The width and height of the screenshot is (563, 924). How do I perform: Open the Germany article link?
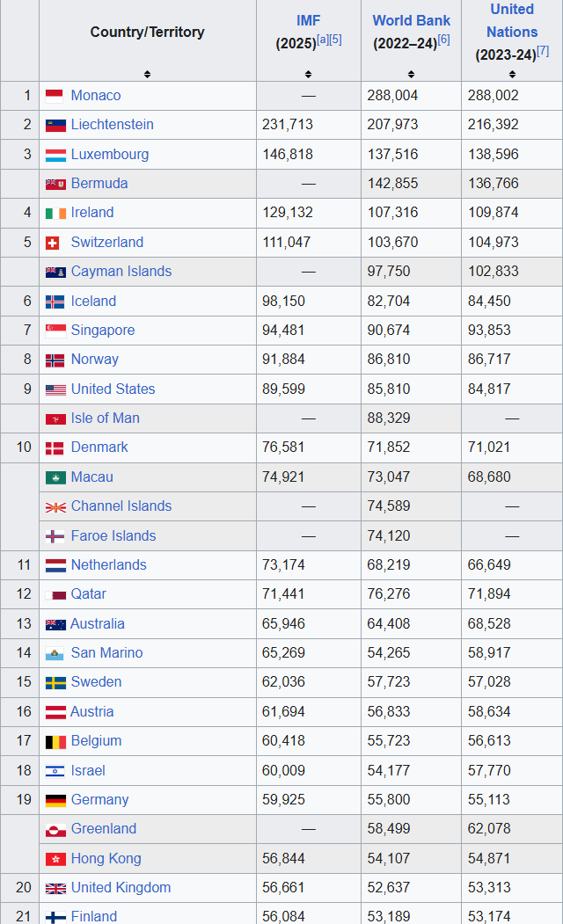(99, 800)
